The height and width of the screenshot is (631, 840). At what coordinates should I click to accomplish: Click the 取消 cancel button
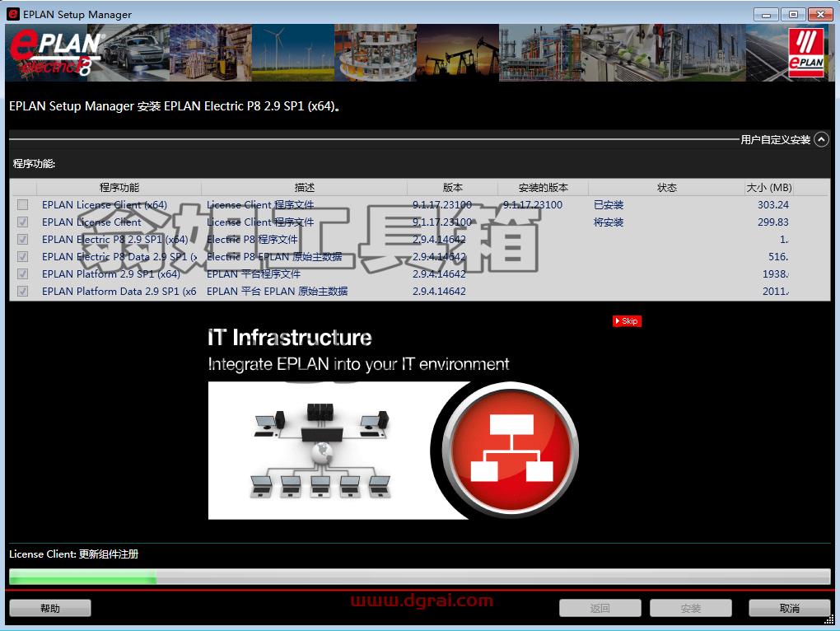790,608
